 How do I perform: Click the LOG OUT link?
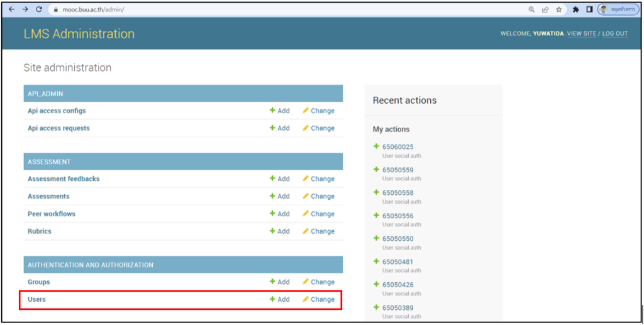pos(615,34)
